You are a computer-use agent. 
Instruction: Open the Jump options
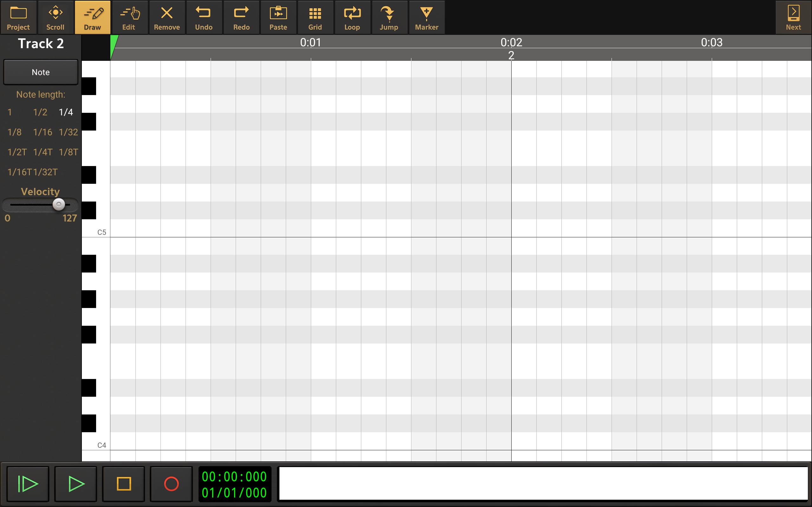coord(389,17)
